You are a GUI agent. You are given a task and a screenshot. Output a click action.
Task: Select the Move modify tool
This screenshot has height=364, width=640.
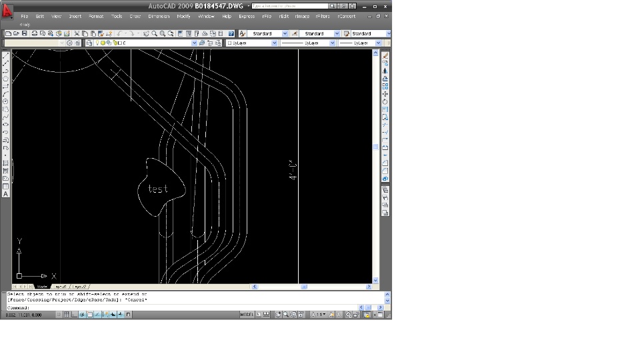(385, 94)
